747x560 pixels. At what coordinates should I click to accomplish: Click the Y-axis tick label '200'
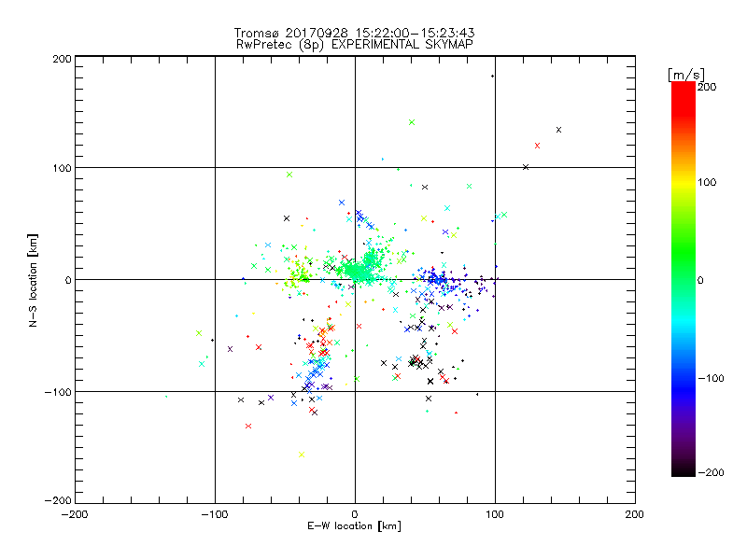62,59
